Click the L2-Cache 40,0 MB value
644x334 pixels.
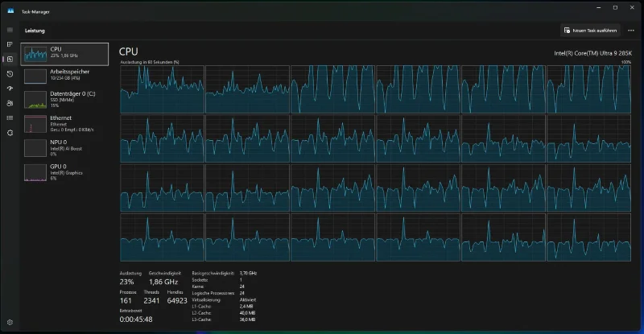[x=247, y=313]
